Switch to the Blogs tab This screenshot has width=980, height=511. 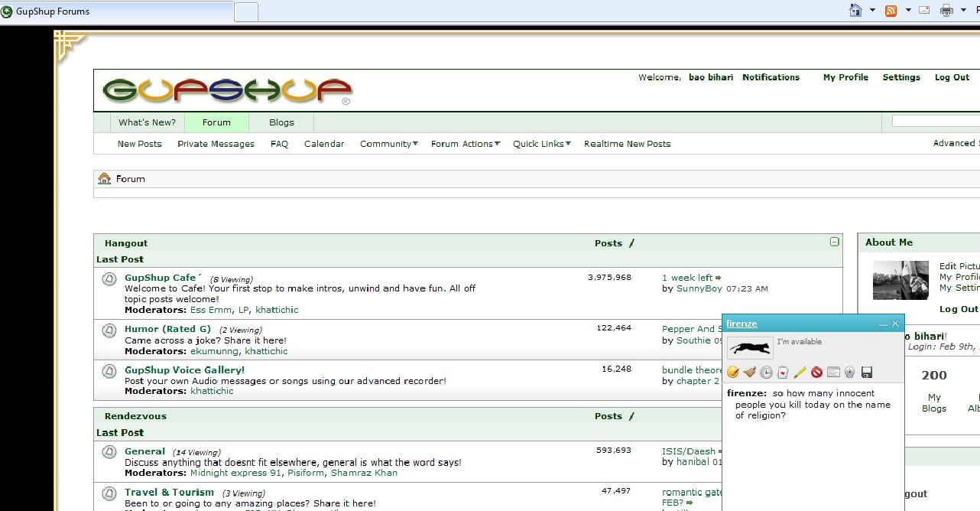(281, 122)
